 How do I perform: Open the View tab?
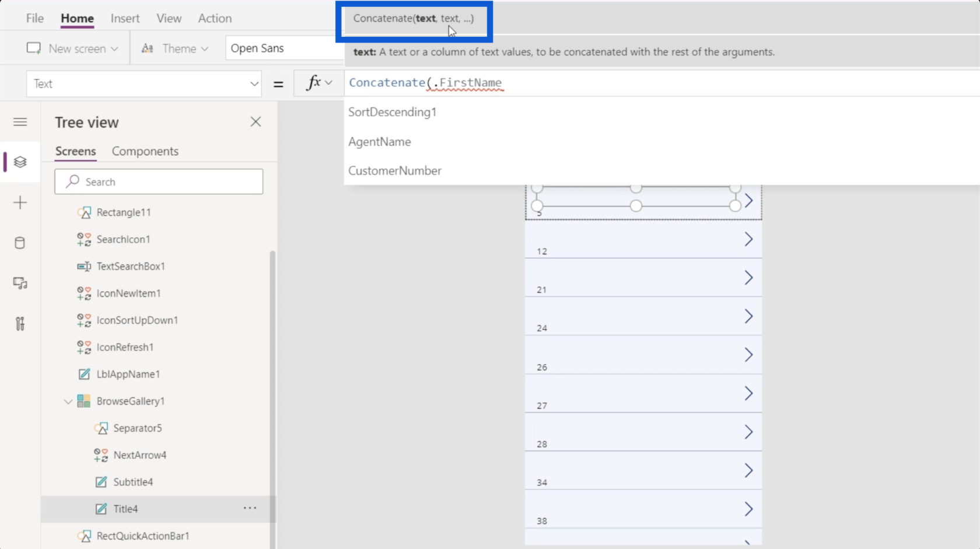[x=169, y=18]
